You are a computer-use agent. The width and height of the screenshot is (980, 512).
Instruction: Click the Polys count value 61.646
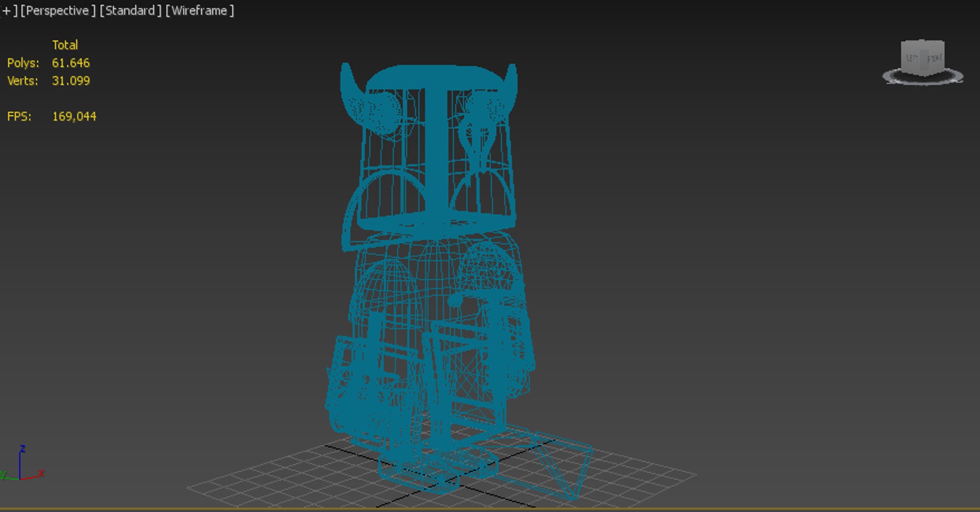tap(71, 63)
